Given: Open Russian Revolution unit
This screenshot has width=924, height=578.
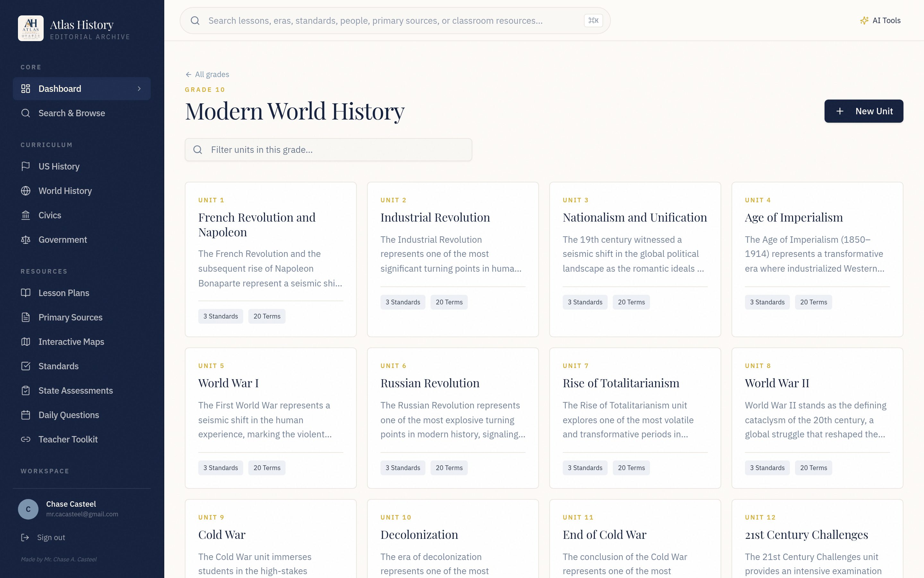Looking at the screenshot, I should coord(453,418).
